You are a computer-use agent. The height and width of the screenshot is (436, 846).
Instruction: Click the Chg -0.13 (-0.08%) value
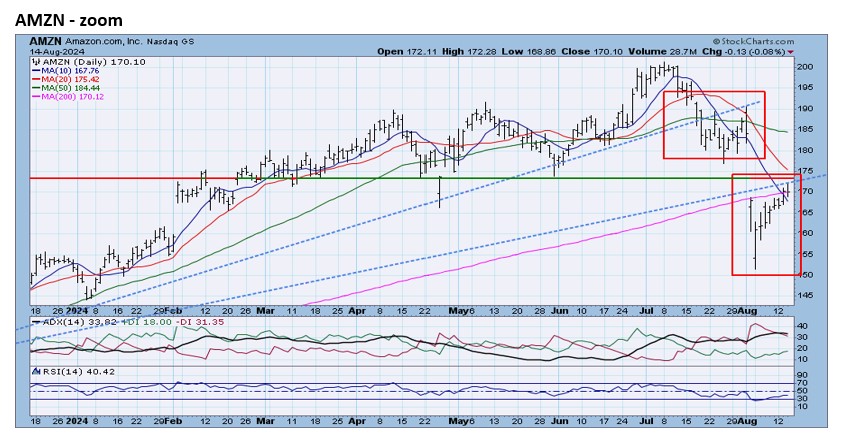tap(744, 52)
